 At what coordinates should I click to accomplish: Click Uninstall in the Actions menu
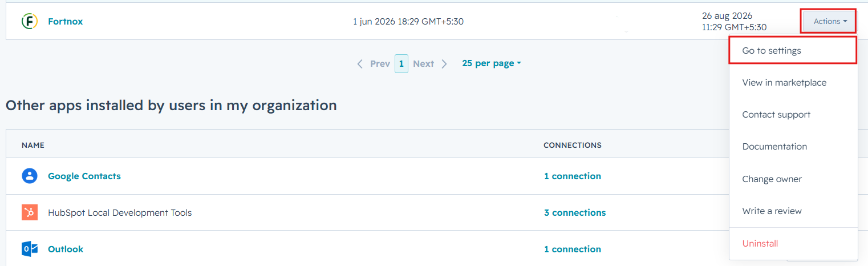[793, 244]
